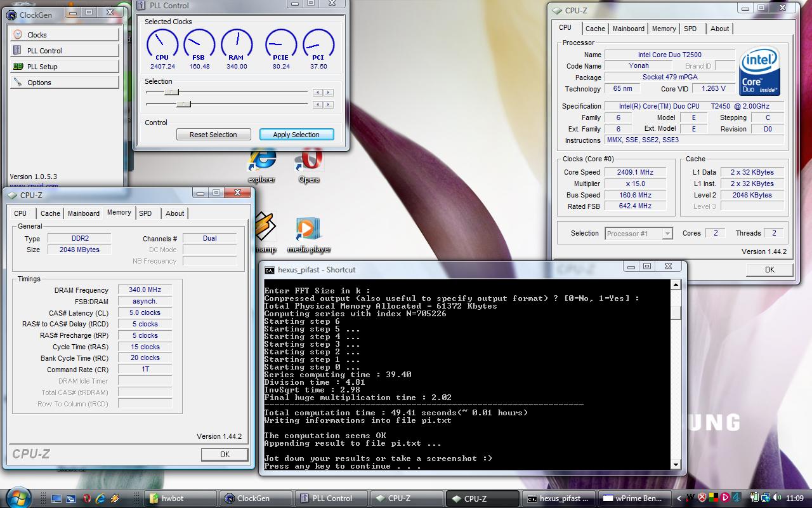Click console scrollbar down arrow
Viewport: 812px width, 508px height.
(676, 464)
